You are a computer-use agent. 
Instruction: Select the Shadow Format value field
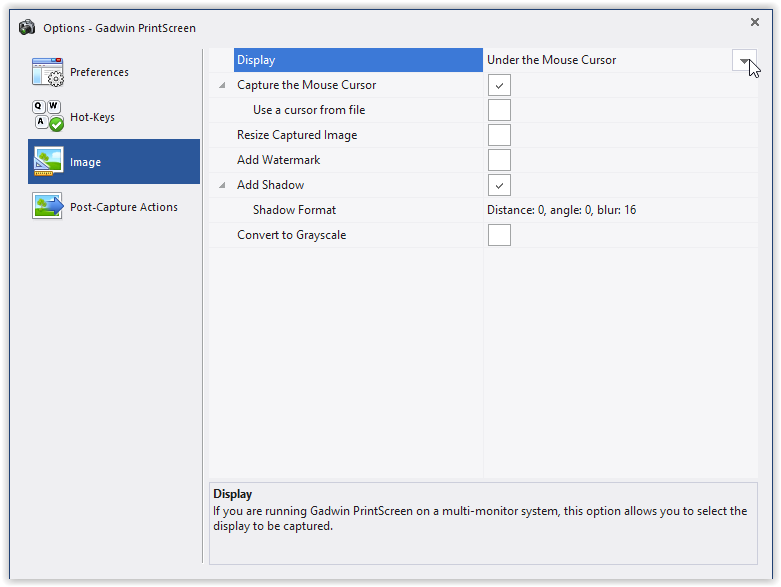(x=561, y=210)
